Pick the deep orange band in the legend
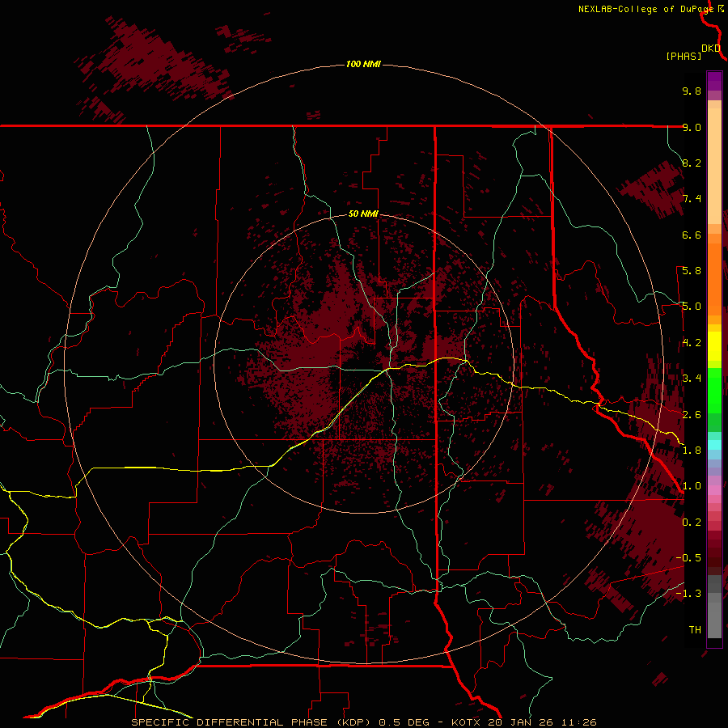The width and height of the screenshot is (728, 728). click(714, 279)
